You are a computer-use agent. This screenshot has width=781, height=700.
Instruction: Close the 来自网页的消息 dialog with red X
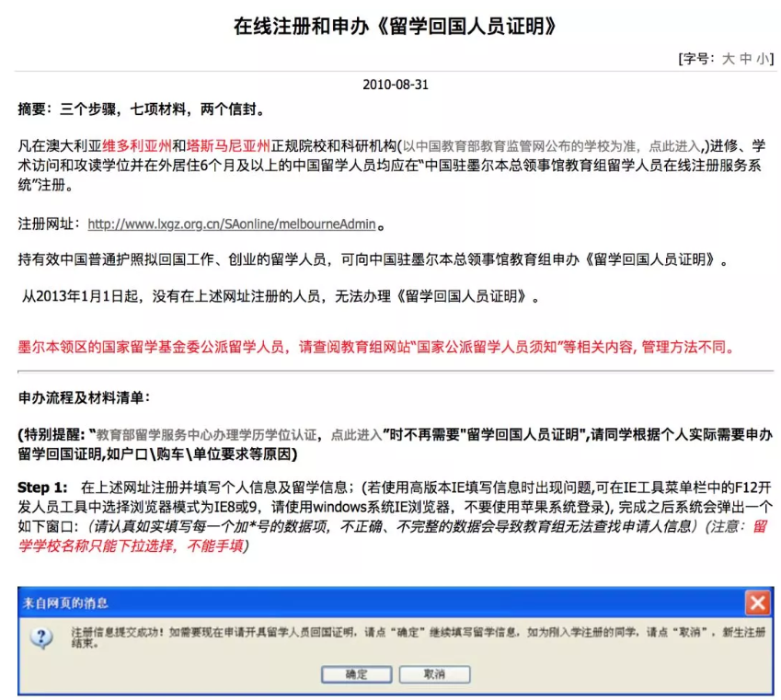pyautogui.click(x=757, y=603)
